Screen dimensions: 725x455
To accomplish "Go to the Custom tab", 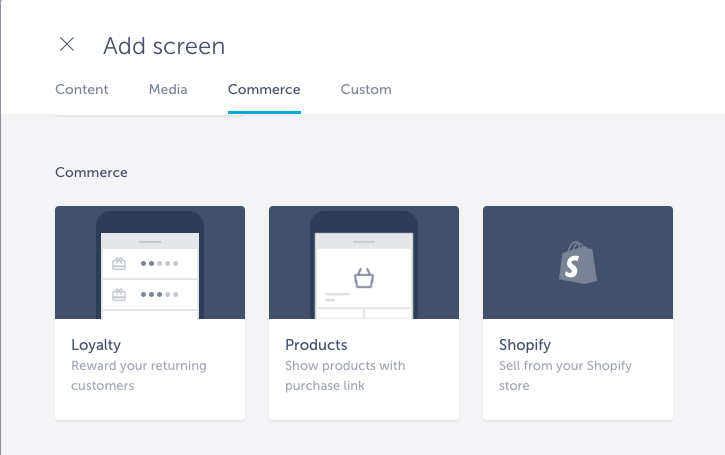I will pos(366,89).
